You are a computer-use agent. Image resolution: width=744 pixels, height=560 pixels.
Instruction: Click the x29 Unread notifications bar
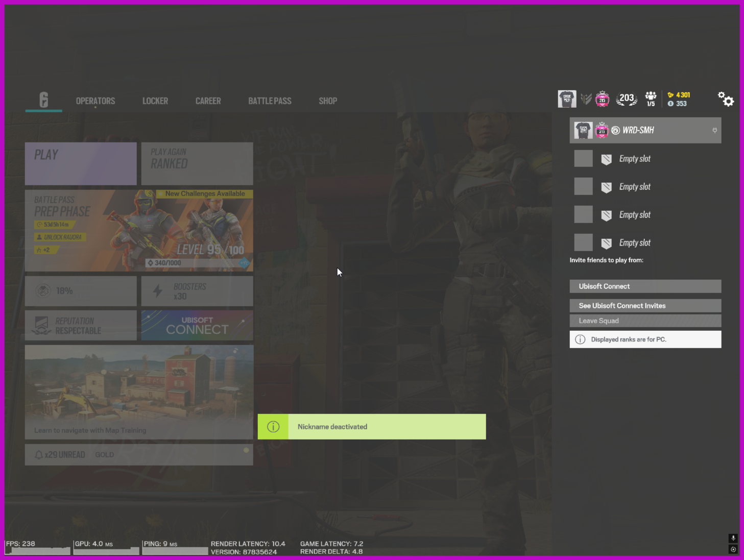click(x=139, y=454)
